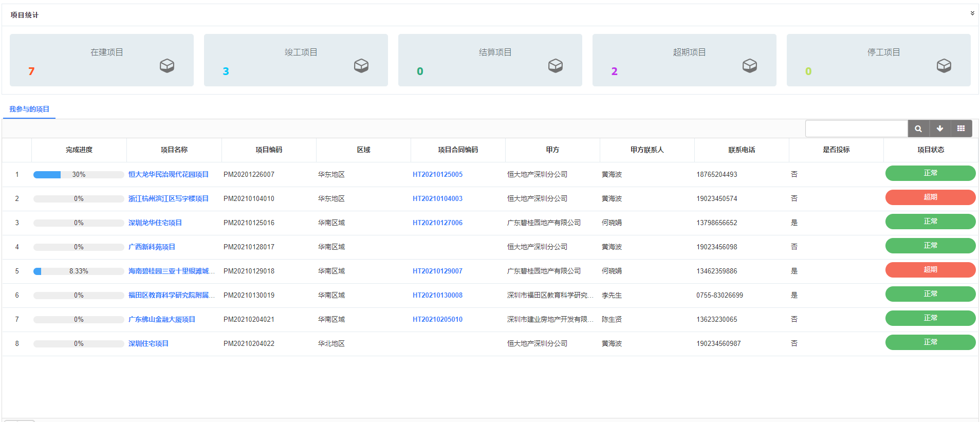Viewport: 980px width, 422px height.
Task: Collapse the 项目统计 panel chevron
Action: pos(972,13)
